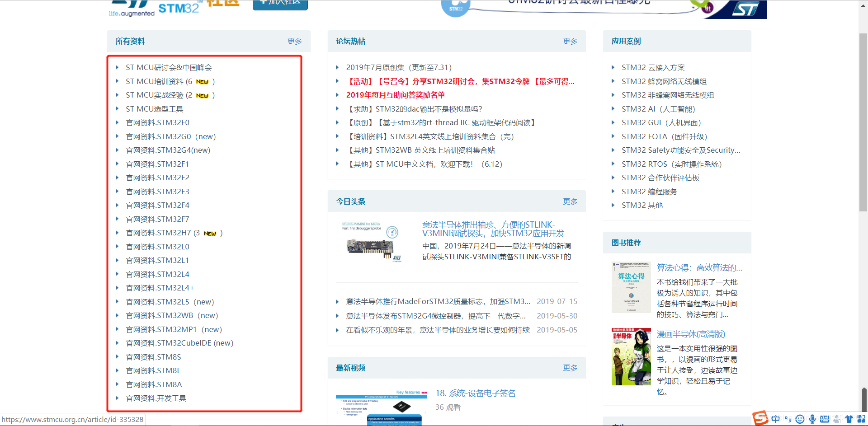Click the page vertical scrollbar
The image size is (868, 426).
863,122
